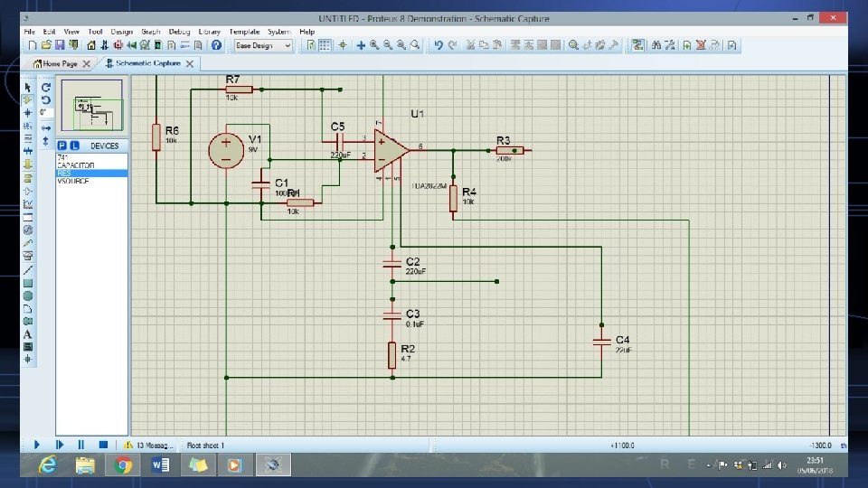Open the Library menu
Viewport: 868px width, 488px height.
[x=210, y=32]
